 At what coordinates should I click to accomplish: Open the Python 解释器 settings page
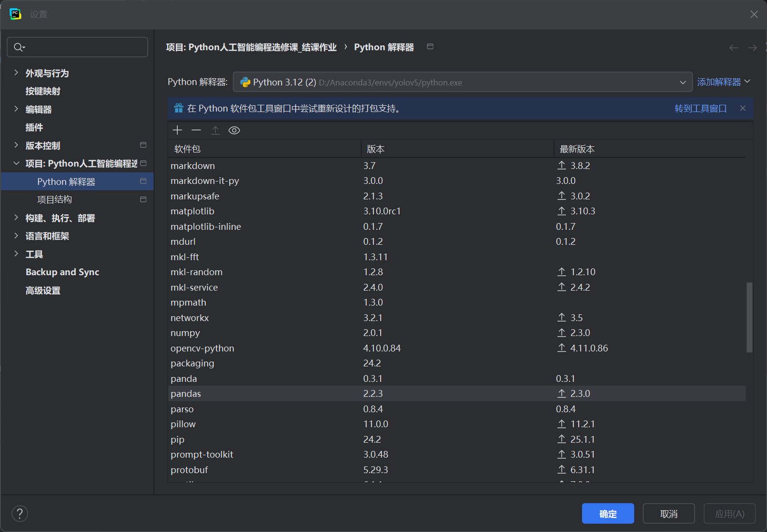pyautogui.click(x=77, y=182)
